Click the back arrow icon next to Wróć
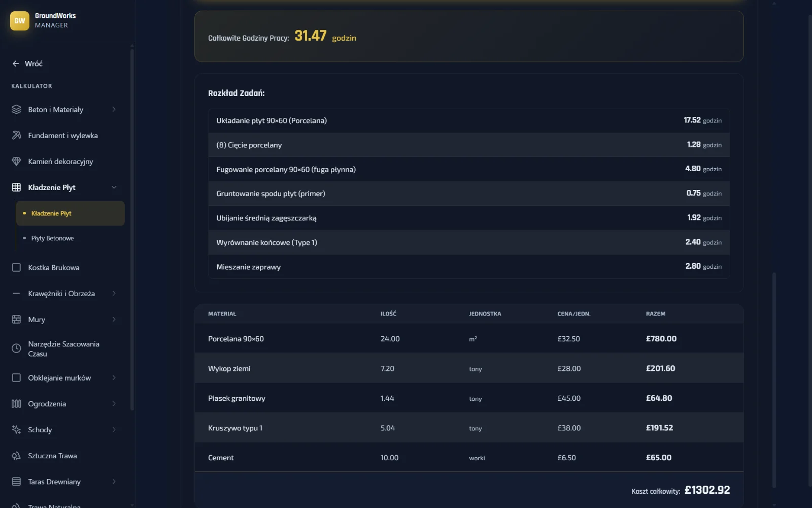This screenshot has width=812, height=508. point(16,63)
